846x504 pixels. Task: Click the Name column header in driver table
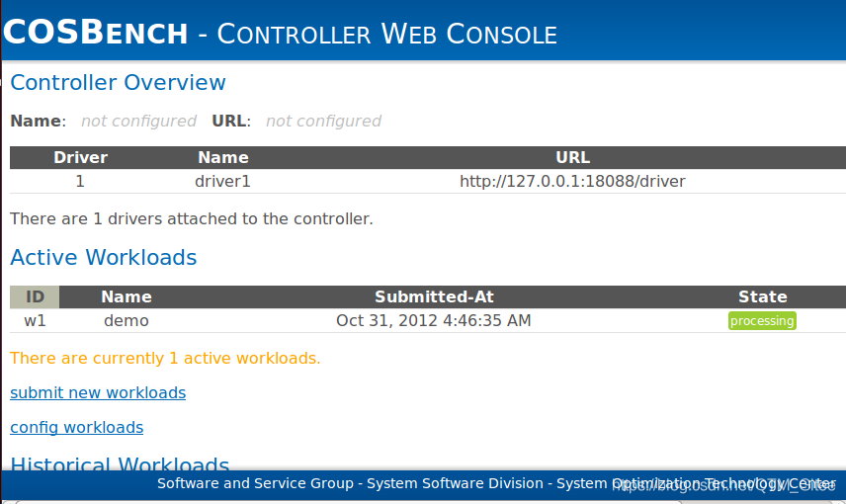point(222,157)
